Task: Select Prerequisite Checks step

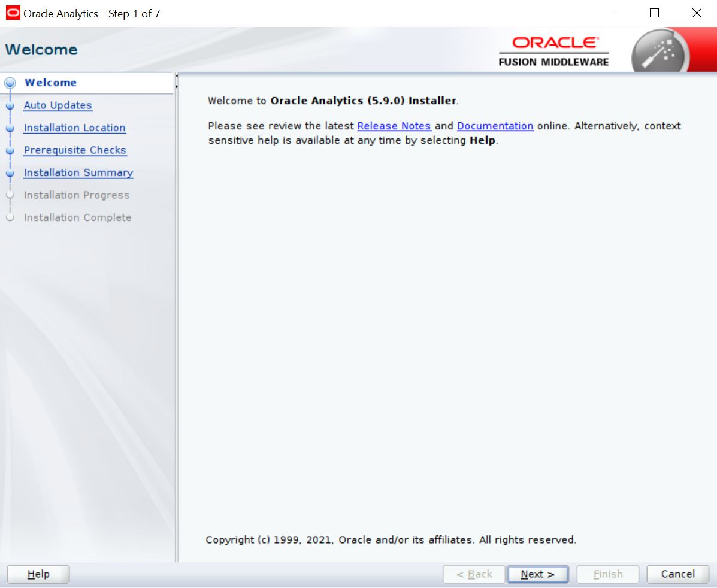Action: [75, 150]
